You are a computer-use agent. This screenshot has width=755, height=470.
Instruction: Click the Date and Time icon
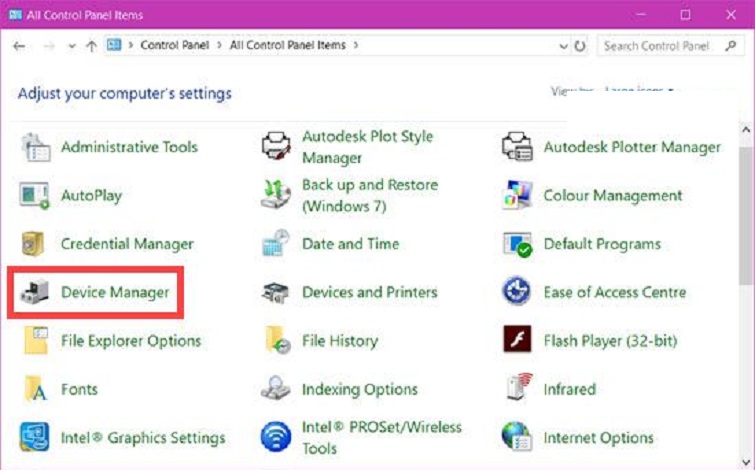click(x=276, y=243)
